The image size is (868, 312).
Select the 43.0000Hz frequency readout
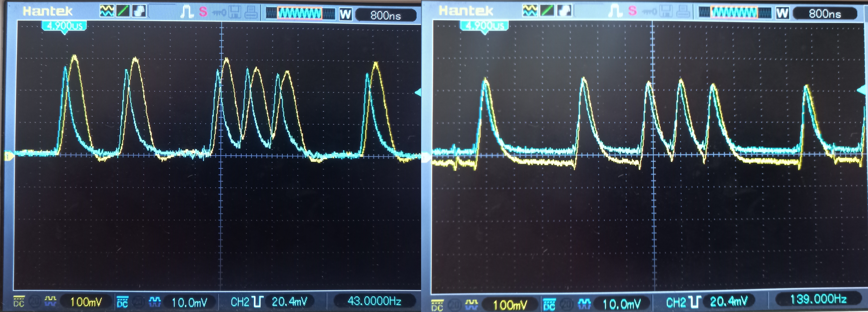click(x=374, y=301)
